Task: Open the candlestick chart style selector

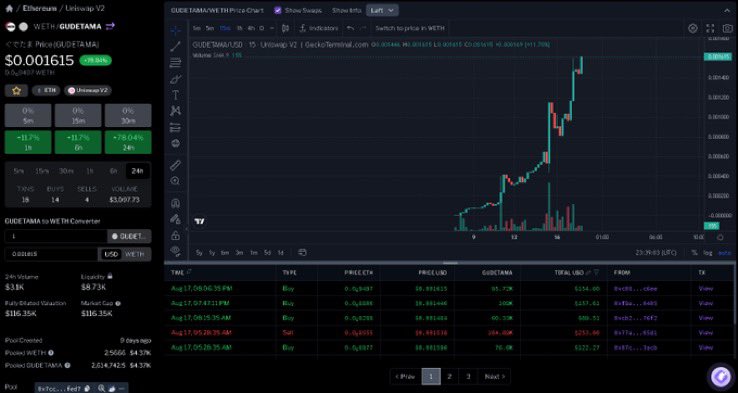Action: coord(285,28)
